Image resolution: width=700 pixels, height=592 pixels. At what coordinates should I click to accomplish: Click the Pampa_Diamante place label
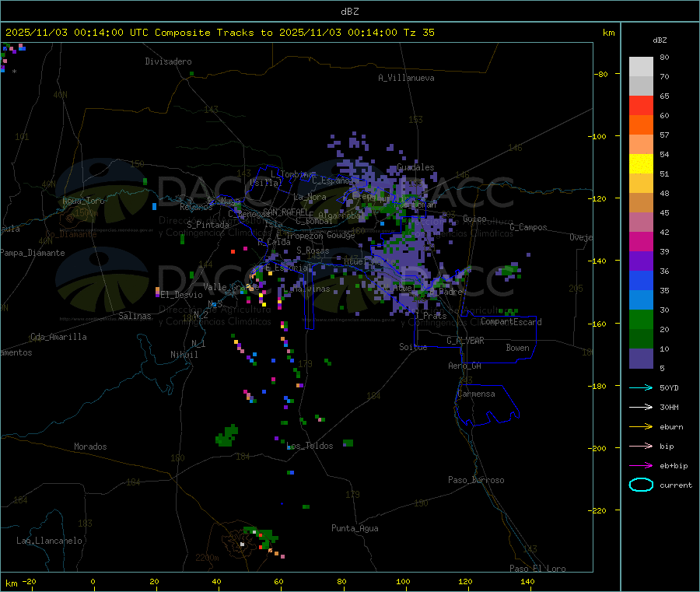pyautogui.click(x=32, y=253)
